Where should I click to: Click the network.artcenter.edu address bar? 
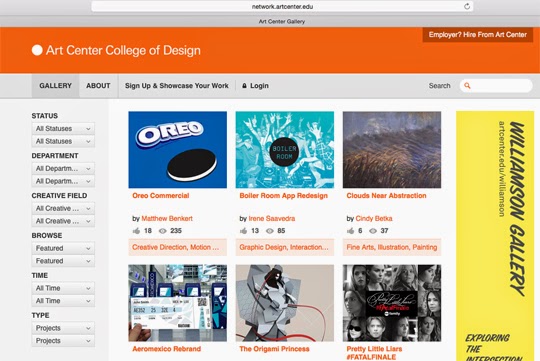282,6
